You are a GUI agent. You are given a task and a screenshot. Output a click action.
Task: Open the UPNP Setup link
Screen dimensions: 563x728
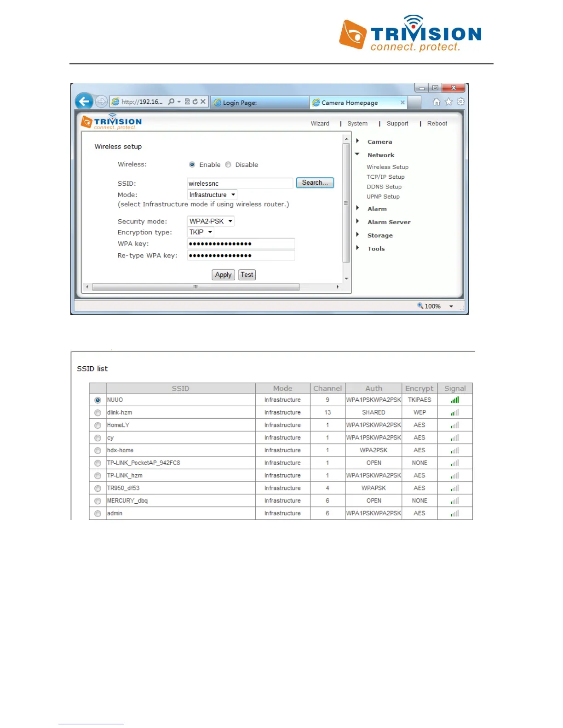(x=383, y=197)
